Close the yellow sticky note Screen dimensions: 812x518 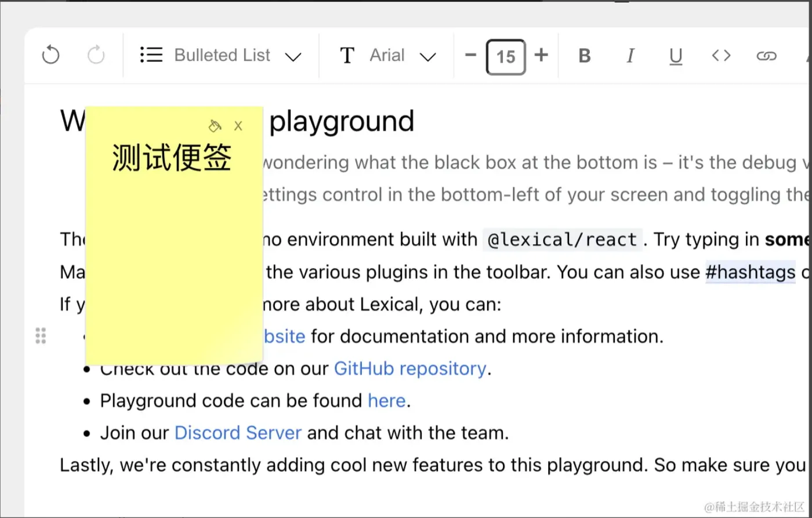coord(238,126)
